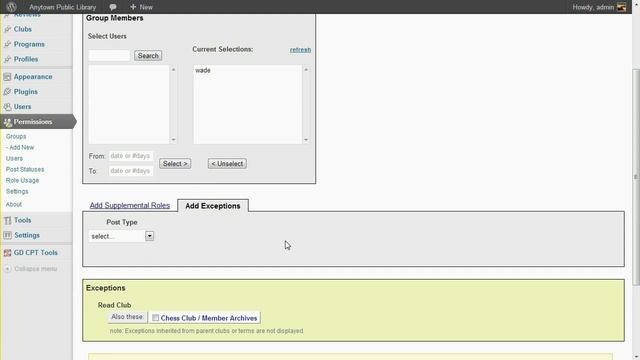Click the Users menu icon

(7, 107)
